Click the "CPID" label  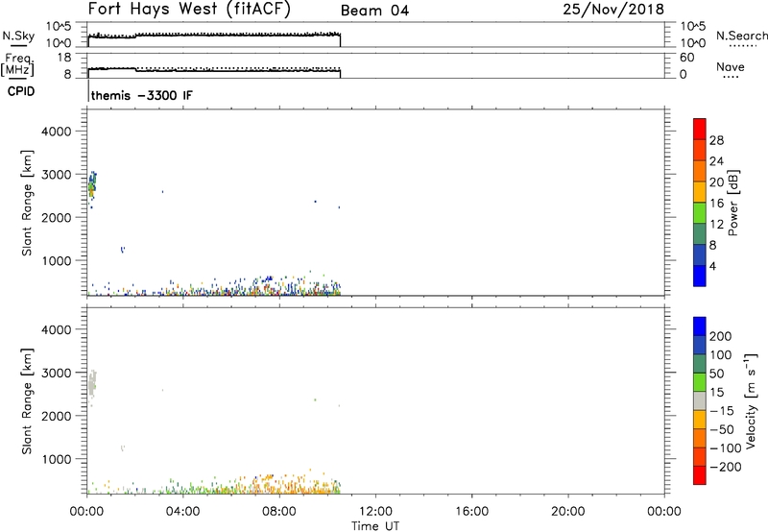[20, 91]
